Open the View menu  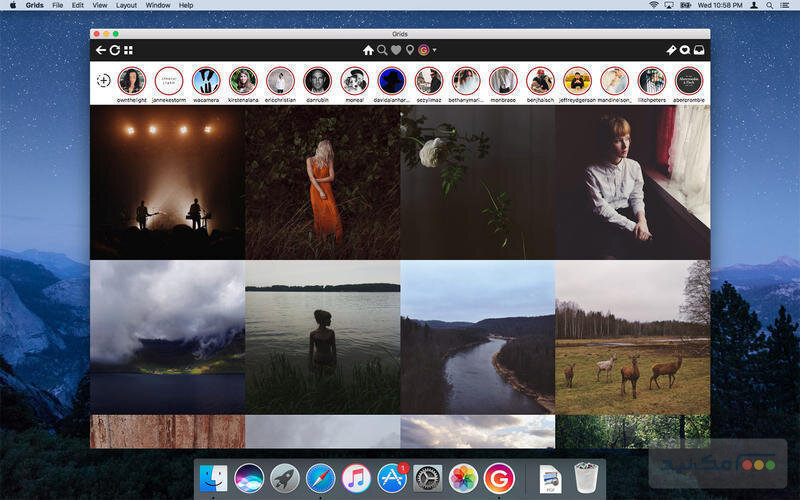(99, 5)
